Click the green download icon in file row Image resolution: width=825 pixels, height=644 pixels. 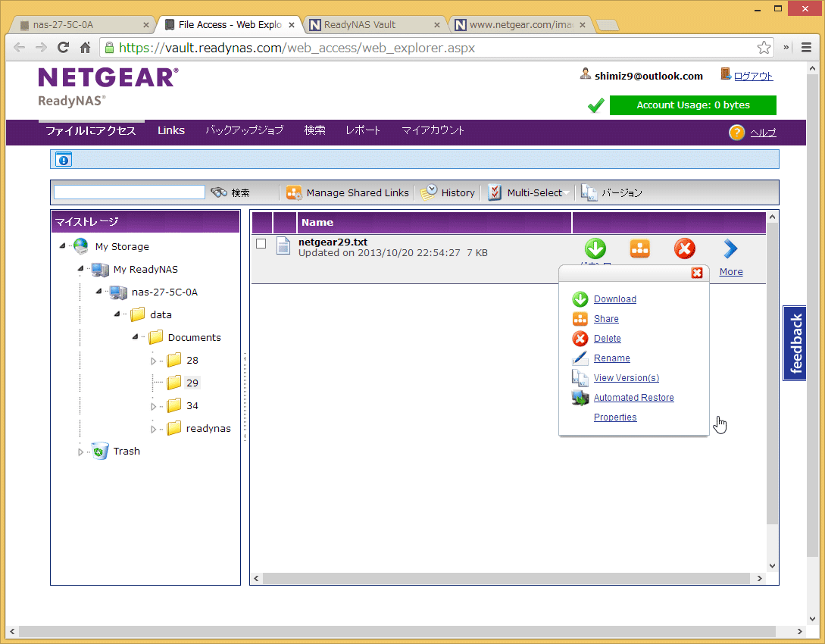[595, 249]
